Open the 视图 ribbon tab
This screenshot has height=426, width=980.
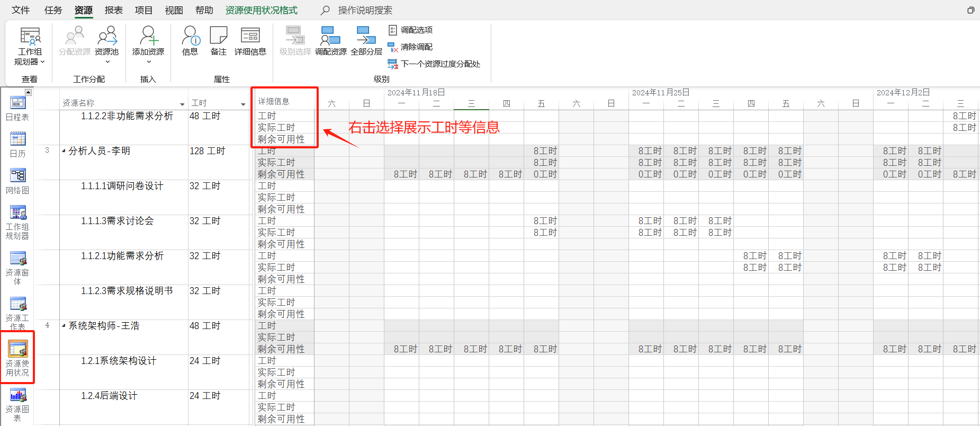pyautogui.click(x=174, y=10)
